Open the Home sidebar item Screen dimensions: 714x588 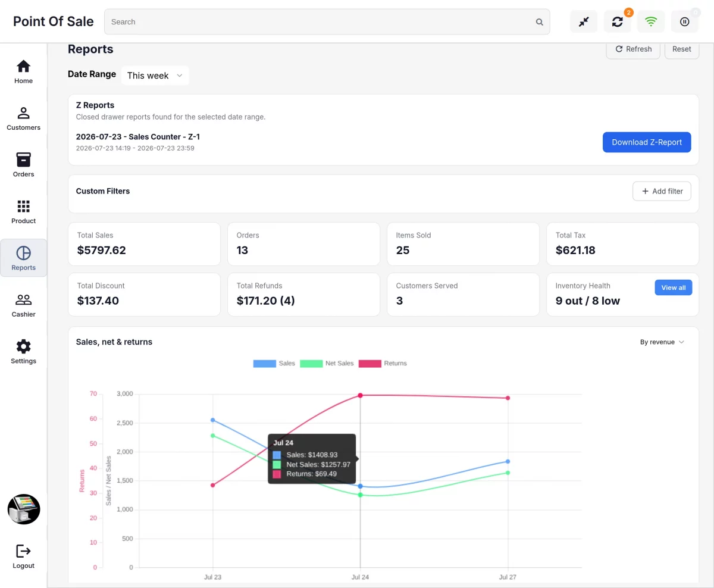(23, 71)
